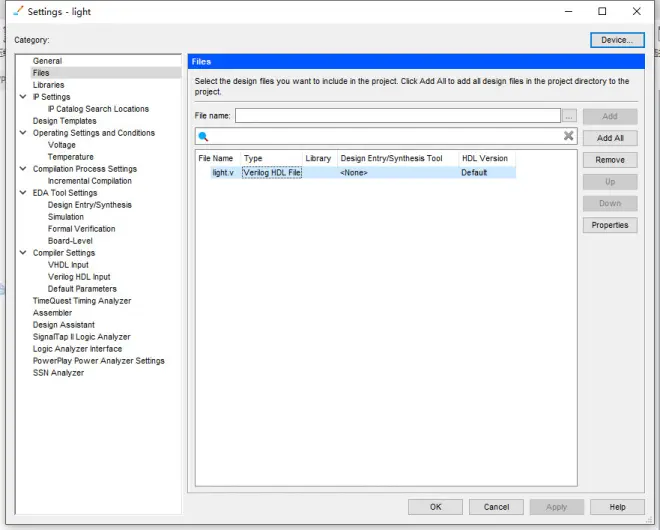
Task: Maximize the Settings dialog window
Action: pyautogui.click(x=602, y=11)
